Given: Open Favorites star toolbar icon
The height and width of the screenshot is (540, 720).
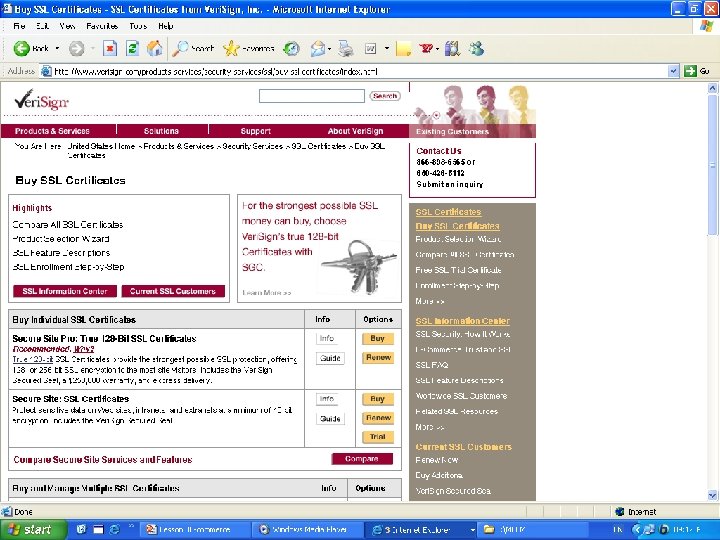Looking at the screenshot, I should pos(231,48).
